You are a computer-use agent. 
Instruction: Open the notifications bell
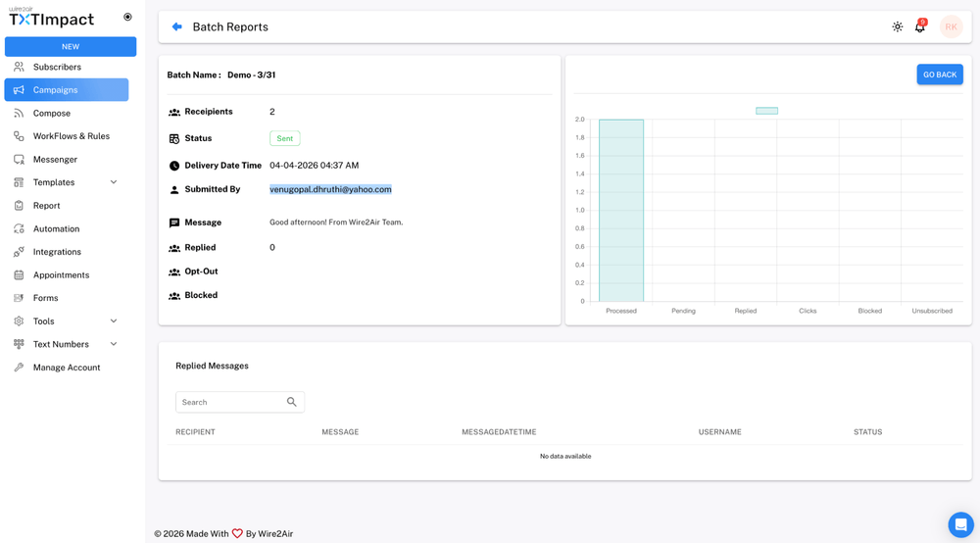(919, 27)
